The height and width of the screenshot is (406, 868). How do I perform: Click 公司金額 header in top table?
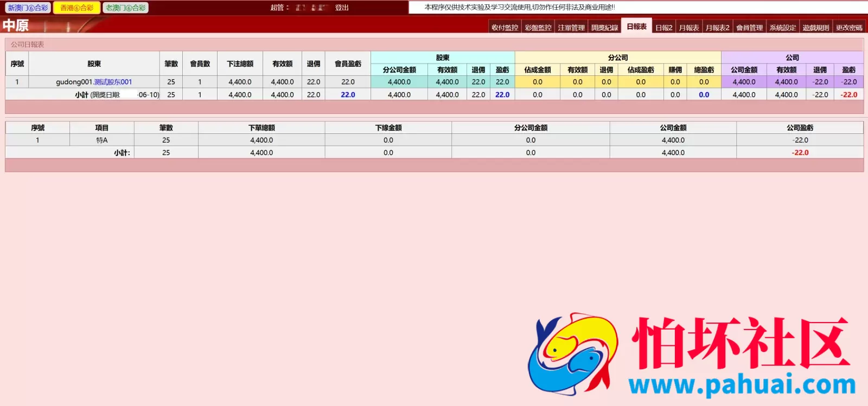(x=744, y=70)
